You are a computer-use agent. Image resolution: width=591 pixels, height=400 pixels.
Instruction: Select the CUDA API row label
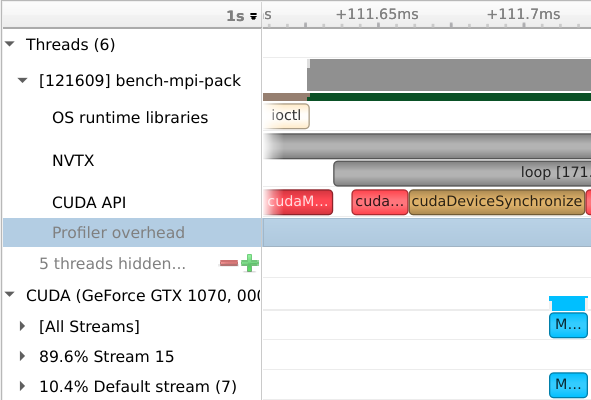click(89, 202)
